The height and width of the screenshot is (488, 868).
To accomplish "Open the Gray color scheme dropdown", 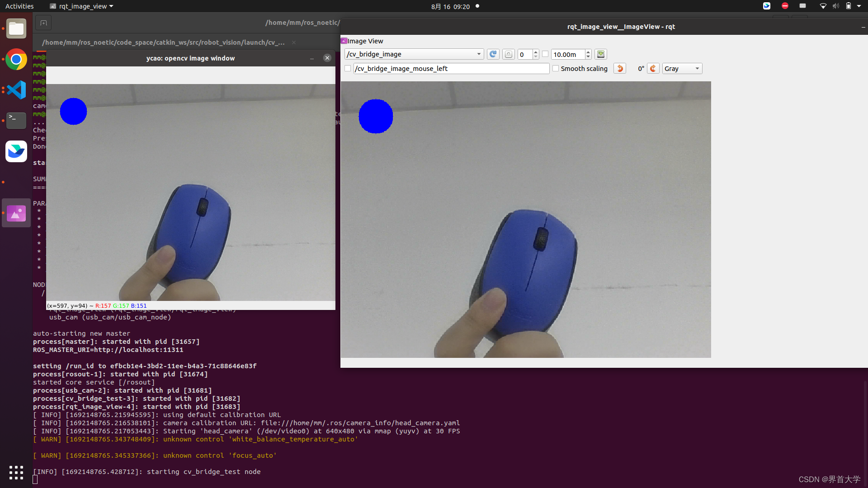I will pos(682,69).
